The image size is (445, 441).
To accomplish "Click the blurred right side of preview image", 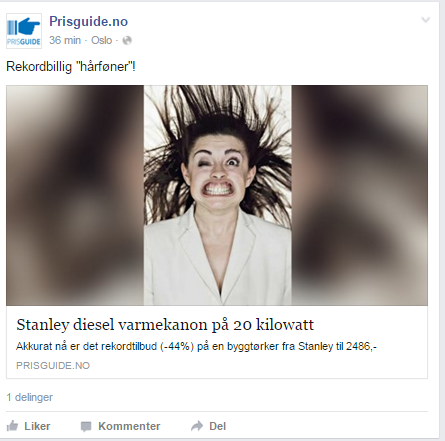I will pyautogui.click(x=359, y=195).
